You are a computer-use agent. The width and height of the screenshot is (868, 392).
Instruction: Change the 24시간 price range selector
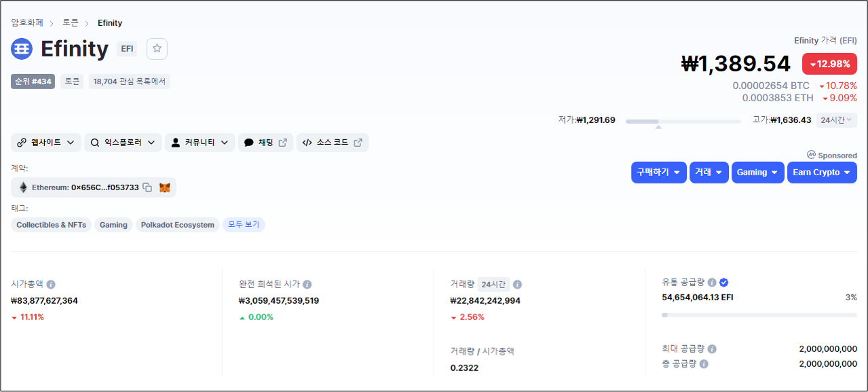click(836, 120)
